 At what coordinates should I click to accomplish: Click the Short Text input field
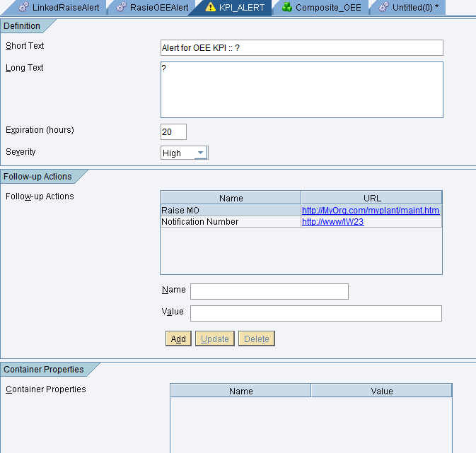pos(301,47)
